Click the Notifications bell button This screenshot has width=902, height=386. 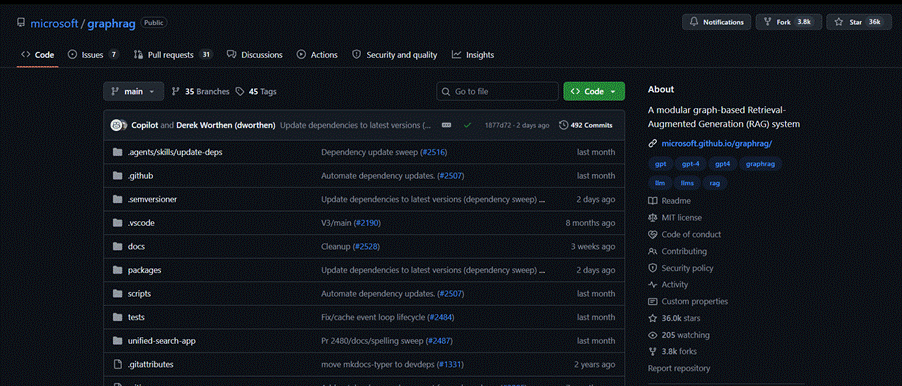[716, 22]
